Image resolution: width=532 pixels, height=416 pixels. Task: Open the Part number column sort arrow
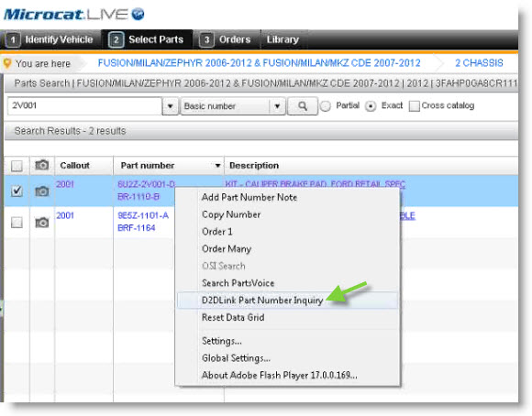point(217,166)
